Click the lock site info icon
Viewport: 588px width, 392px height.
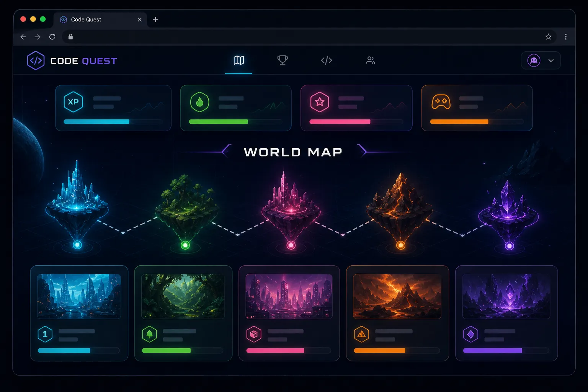point(70,37)
